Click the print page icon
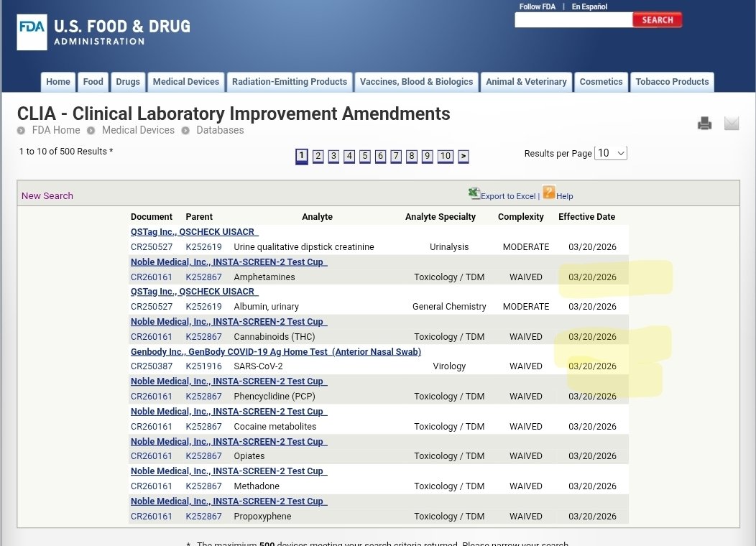Image resolution: width=756 pixels, height=546 pixels. pyautogui.click(x=704, y=124)
